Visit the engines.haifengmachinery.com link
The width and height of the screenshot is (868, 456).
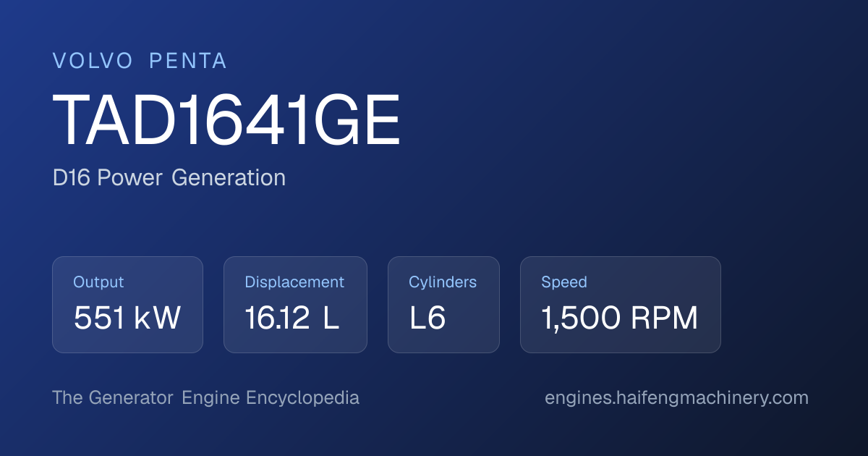[x=676, y=398]
